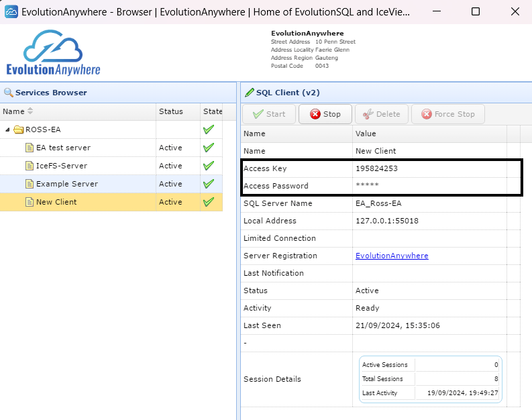Click the EA_Ross-EA SQL server value
The image size is (532, 420).
tap(378, 203)
